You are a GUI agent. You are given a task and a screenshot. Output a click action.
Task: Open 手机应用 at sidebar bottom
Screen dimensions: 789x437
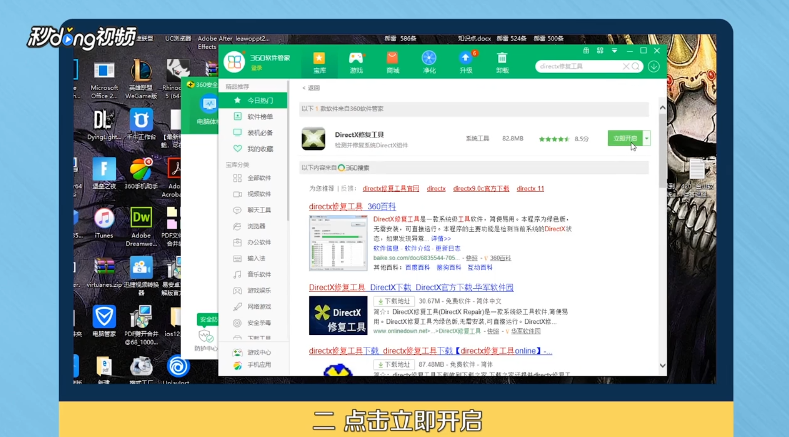253,365
